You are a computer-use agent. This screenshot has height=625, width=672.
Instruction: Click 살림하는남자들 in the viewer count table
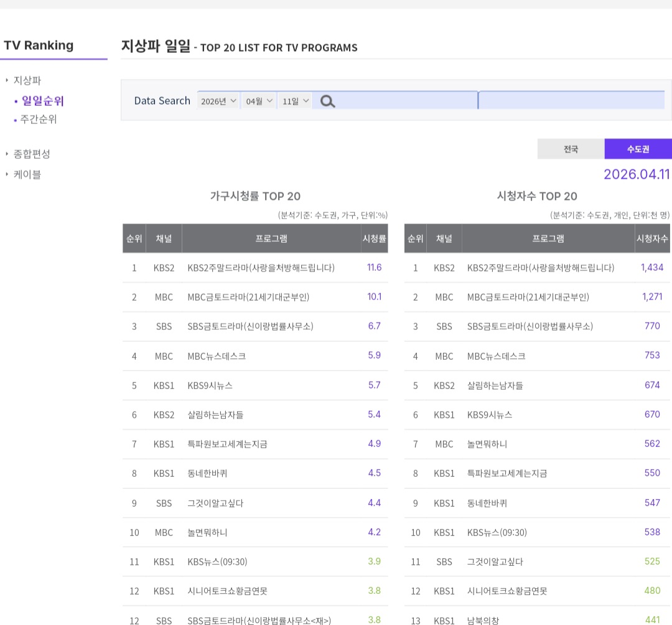(x=495, y=385)
